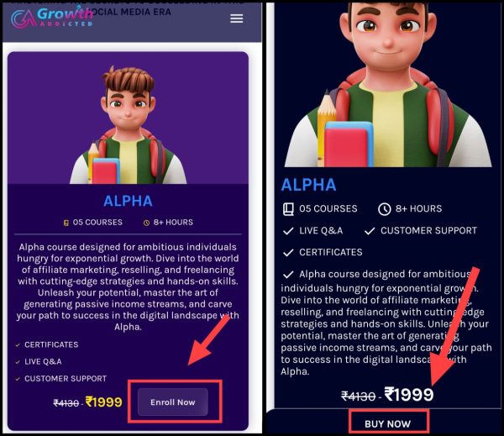Click the small book icon in left card
Image resolution: width=504 pixels, height=436 pixels.
(66, 223)
